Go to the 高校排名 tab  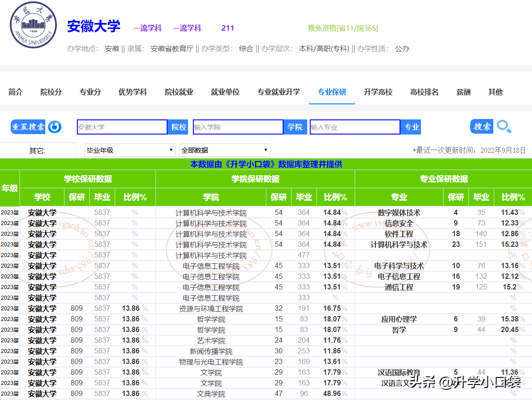point(424,92)
